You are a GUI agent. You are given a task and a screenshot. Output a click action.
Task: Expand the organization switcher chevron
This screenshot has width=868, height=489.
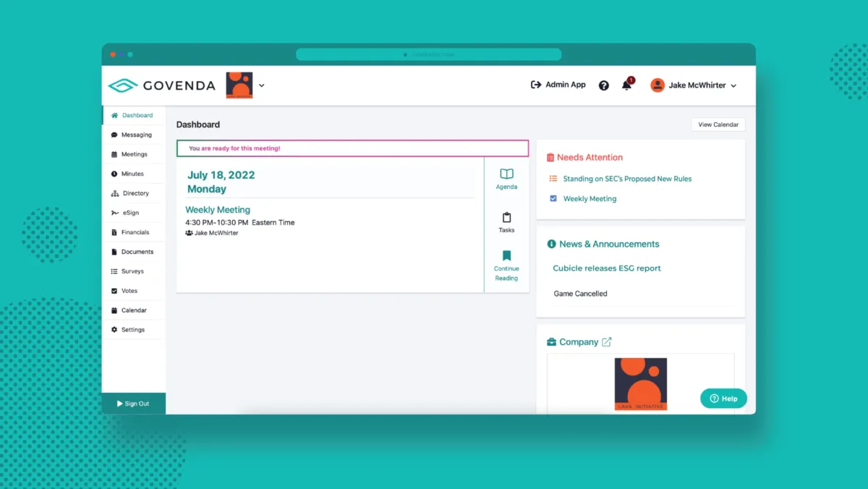click(262, 85)
